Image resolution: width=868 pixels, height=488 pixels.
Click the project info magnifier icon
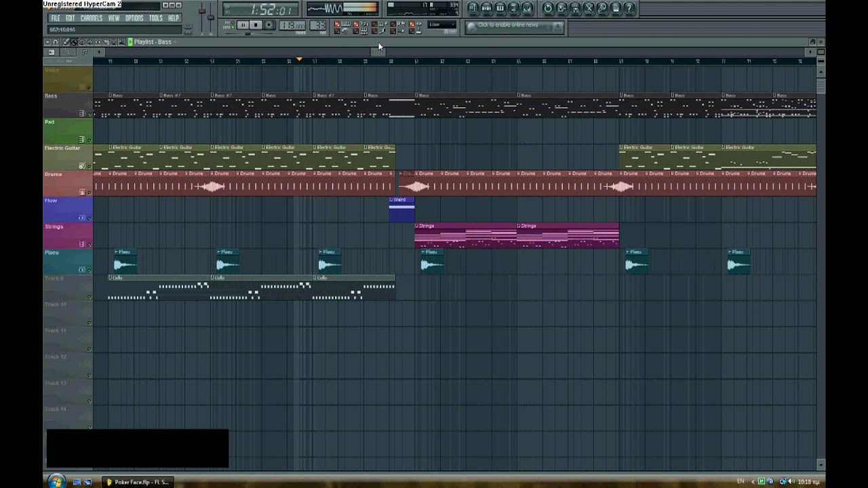(602, 8)
